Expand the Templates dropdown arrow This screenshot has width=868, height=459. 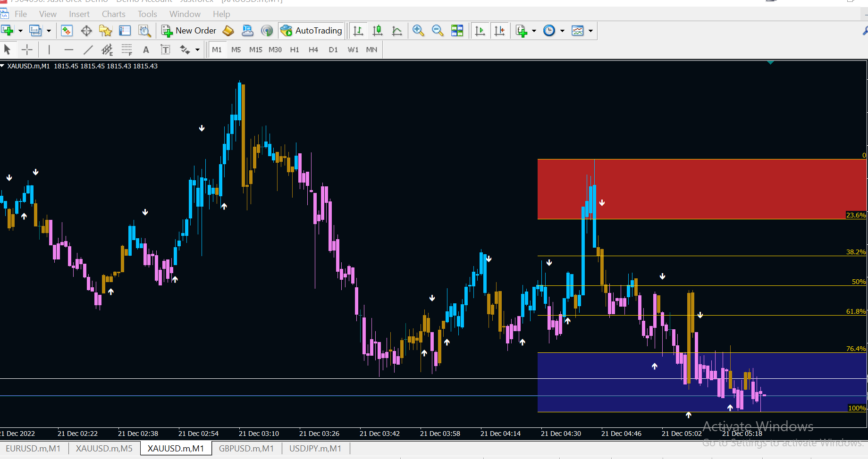(x=590, y=31)
